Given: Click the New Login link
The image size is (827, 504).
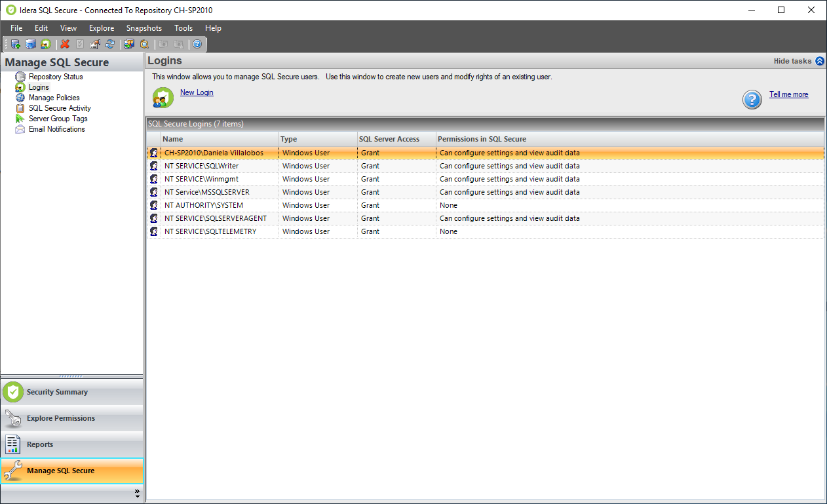Looking at the screenshot, I should tap(197, 92).
